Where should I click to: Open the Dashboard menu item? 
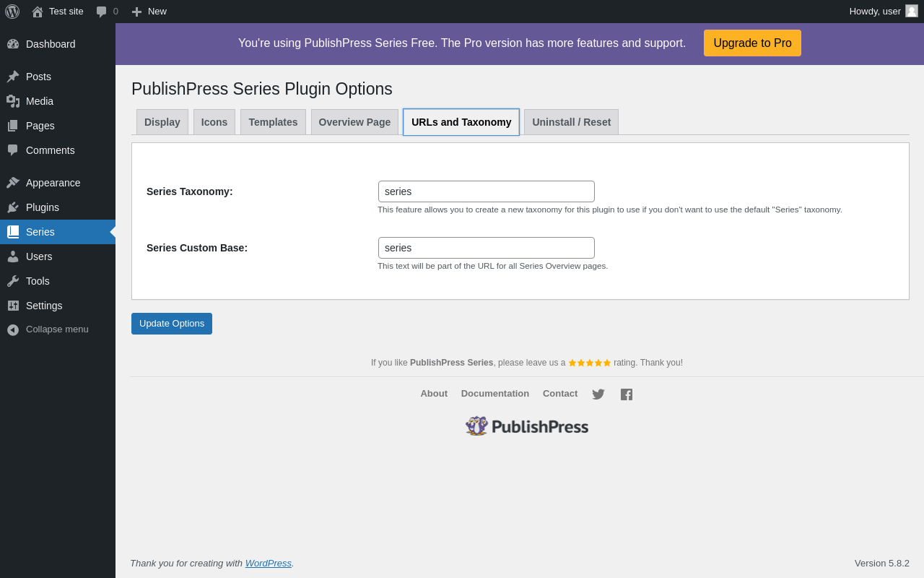pos(51,44)
